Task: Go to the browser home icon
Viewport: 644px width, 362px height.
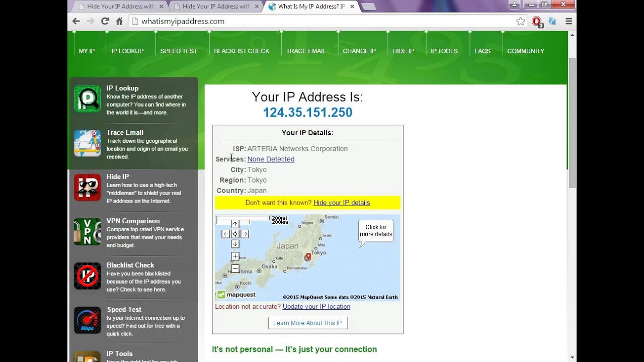Action: point(119,21)
